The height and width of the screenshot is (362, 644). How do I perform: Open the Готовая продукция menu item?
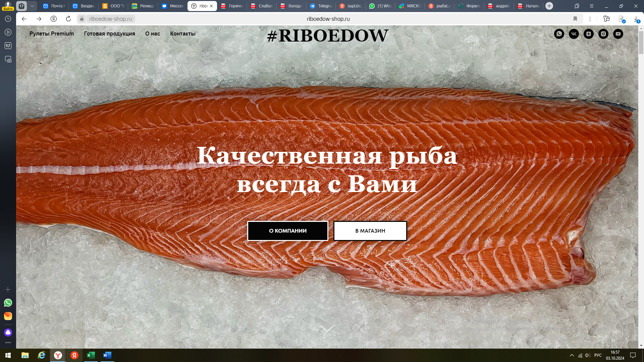(x=110, y=34)
